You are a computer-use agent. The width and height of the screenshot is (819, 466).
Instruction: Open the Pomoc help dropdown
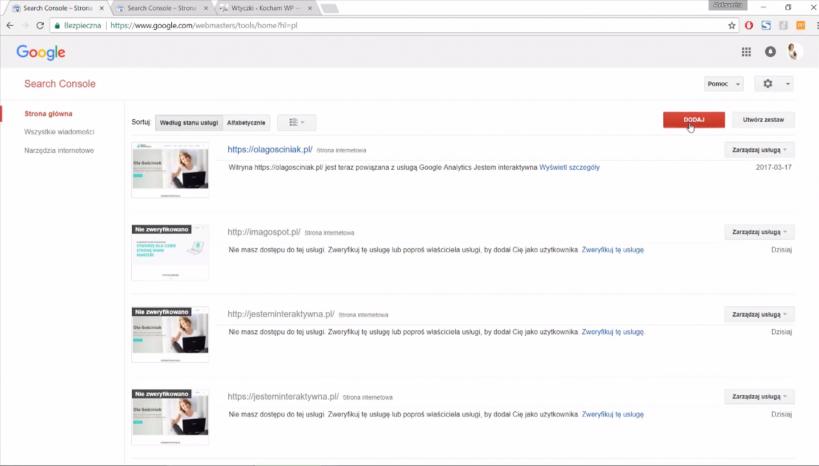[x=723, y=84]
